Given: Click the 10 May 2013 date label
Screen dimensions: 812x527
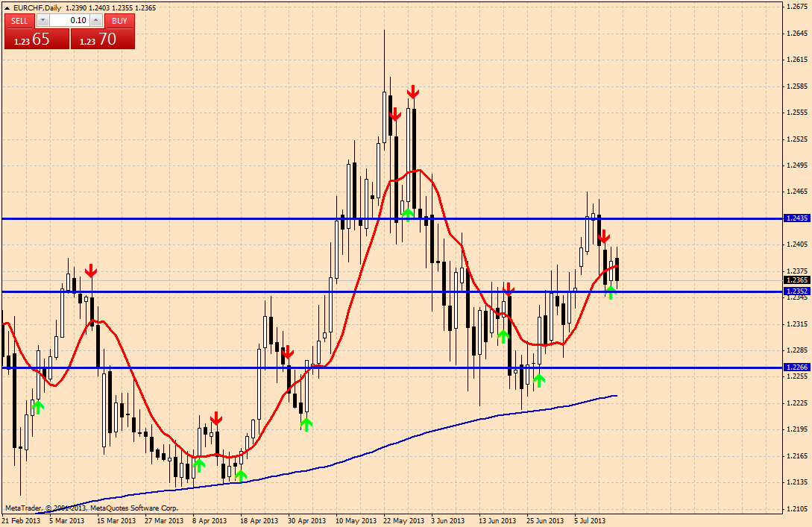Looking at the screenshot, I should tap(356, 520).
